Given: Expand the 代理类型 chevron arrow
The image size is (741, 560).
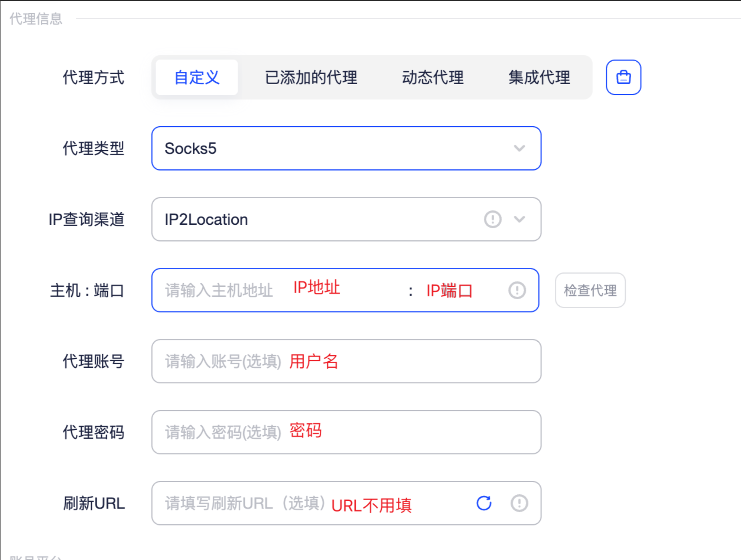Looking at the screenshot, I should click(520, 149).
